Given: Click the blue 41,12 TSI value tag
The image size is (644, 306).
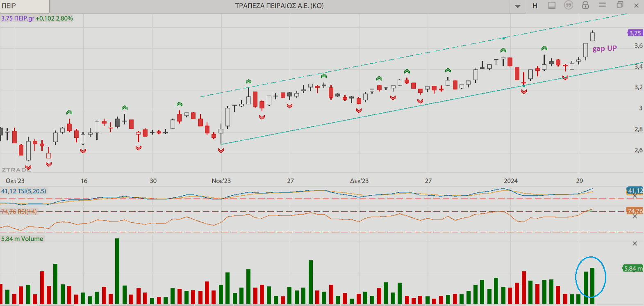Looking at the screenshot, I should [x=635, y=190].
